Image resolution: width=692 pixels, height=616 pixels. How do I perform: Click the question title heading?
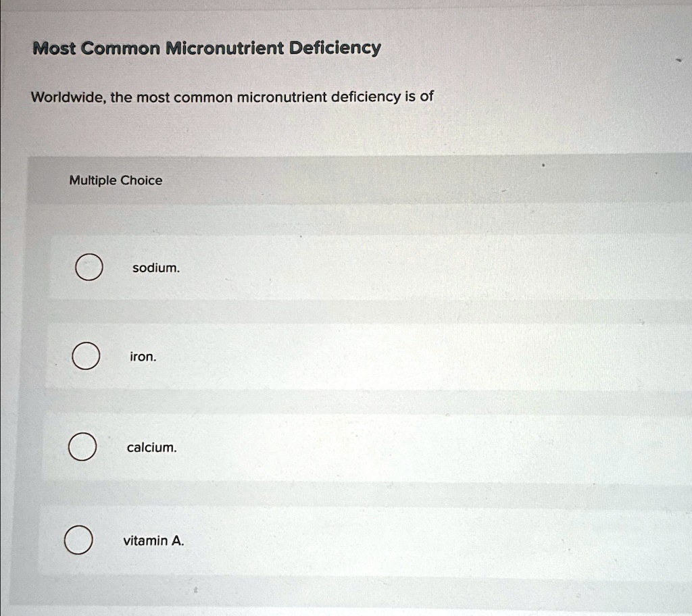tap(205, 47)
